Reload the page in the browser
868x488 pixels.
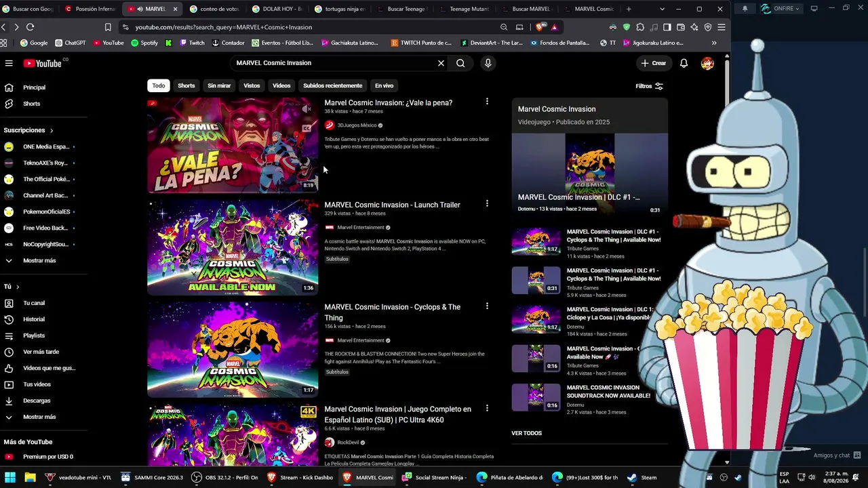pyautogui.click(x=30, y=27)
